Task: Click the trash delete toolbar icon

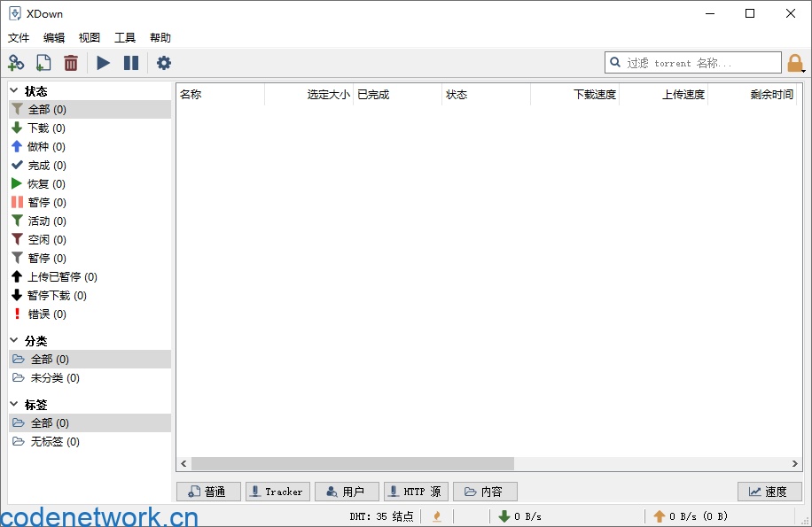Action: [71, 63]
